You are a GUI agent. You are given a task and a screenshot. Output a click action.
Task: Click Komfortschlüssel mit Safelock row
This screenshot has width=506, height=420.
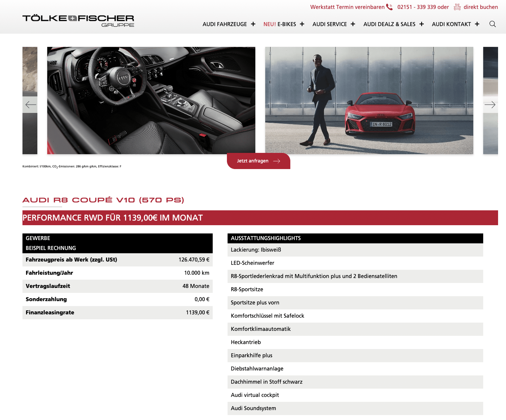[x=355, y=316]
